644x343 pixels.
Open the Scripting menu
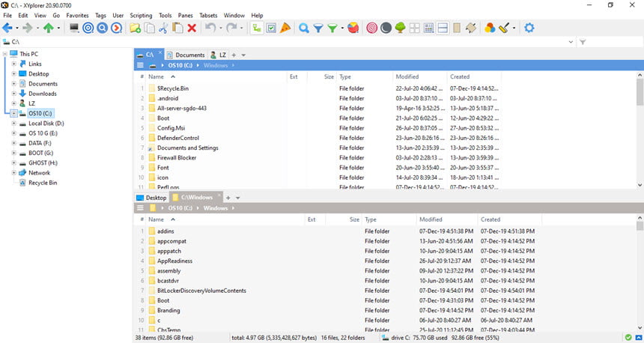(141, 15)
